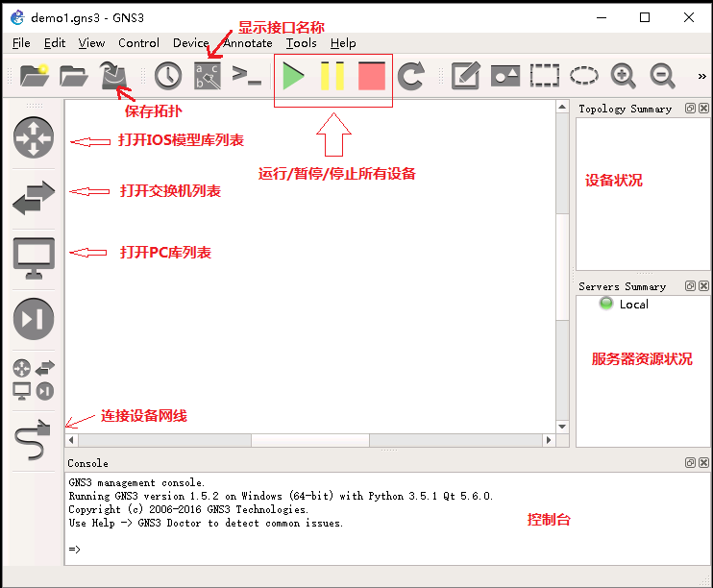
Task: Open the Control menu
Action: pyautogui.click(x=138, y=43)
